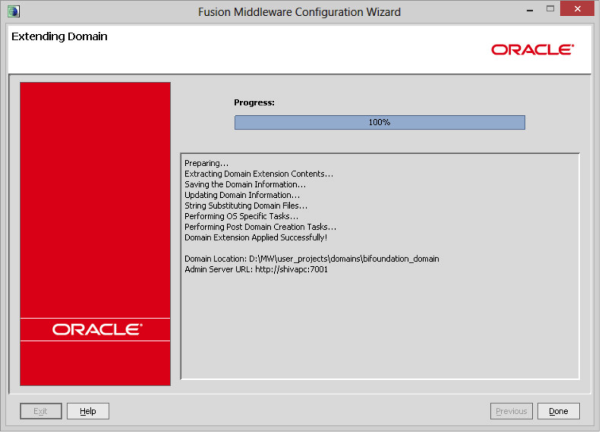
Task: Select the Extending Domain heading
Action: (x=59, y=37)
